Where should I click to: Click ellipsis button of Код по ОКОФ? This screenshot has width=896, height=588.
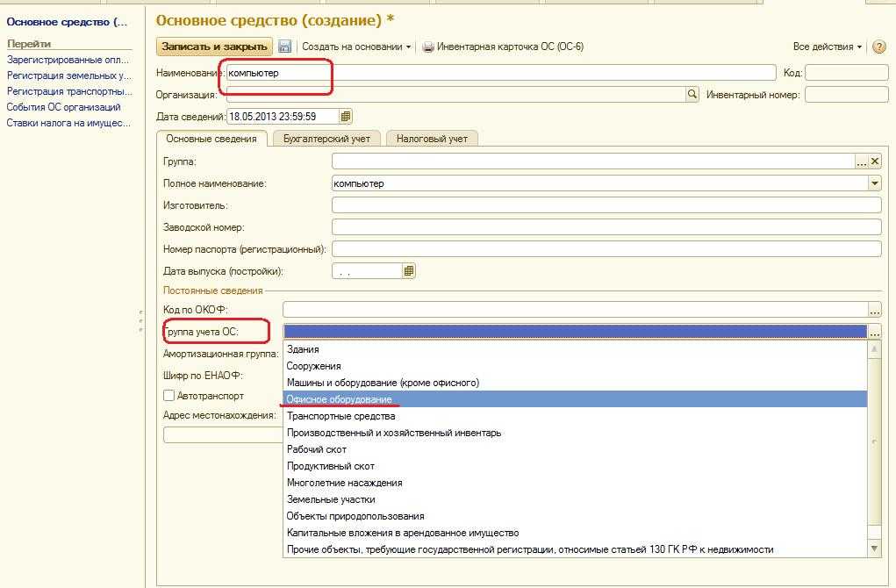tap(874, 310)
